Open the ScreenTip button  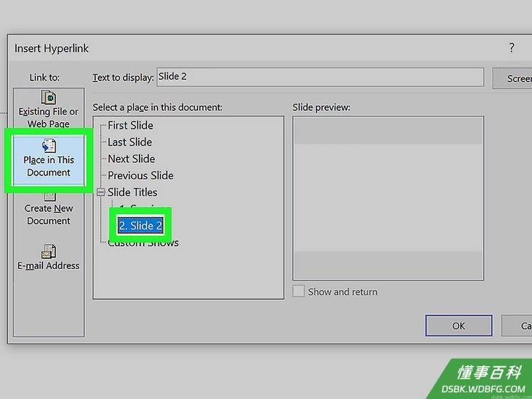click(x=512, y=78)
